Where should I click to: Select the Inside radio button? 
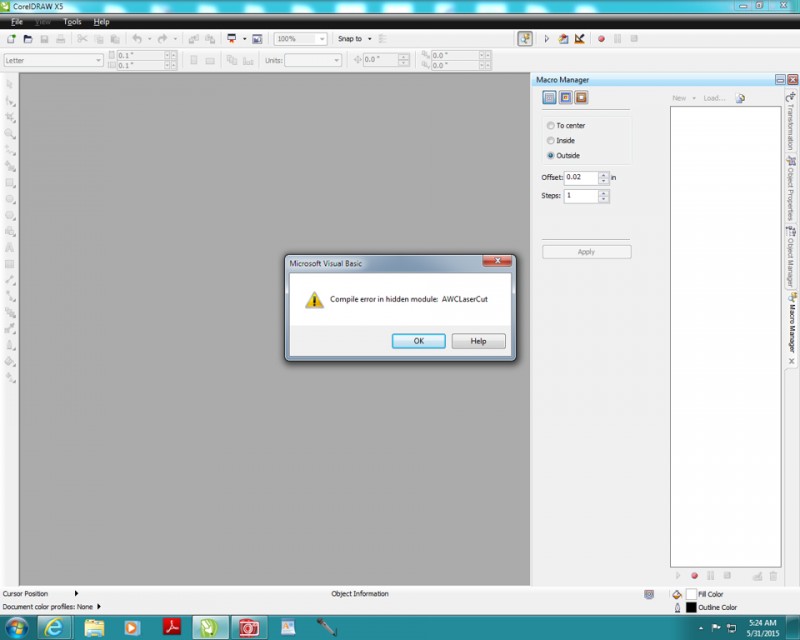click(550, 141)
